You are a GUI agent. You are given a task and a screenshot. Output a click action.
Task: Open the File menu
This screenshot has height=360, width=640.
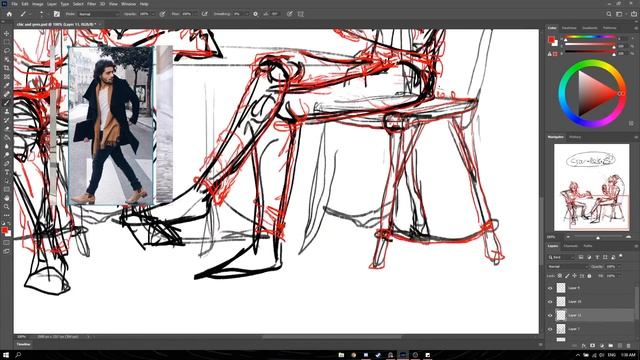[x=14, y=4]
